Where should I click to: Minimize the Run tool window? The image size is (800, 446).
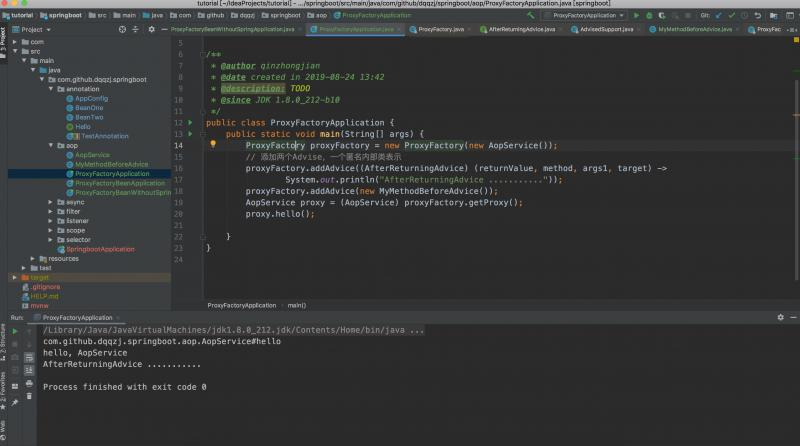click(793, 317)
